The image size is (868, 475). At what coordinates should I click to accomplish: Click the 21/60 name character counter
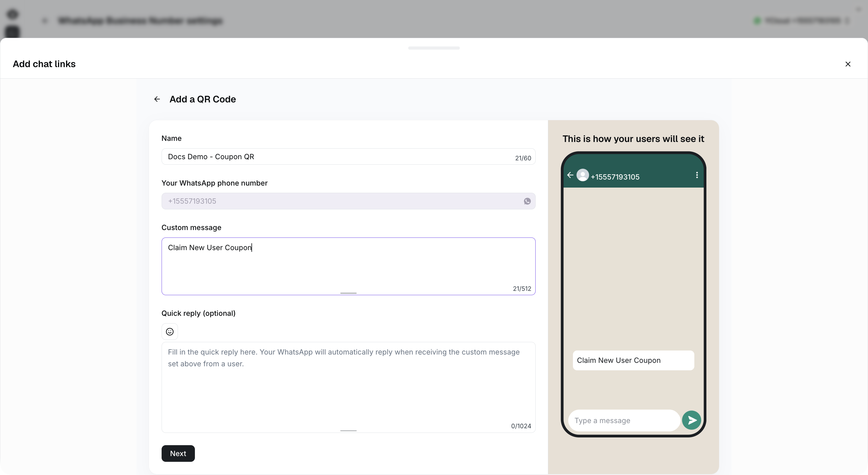[x=523, y=158]
